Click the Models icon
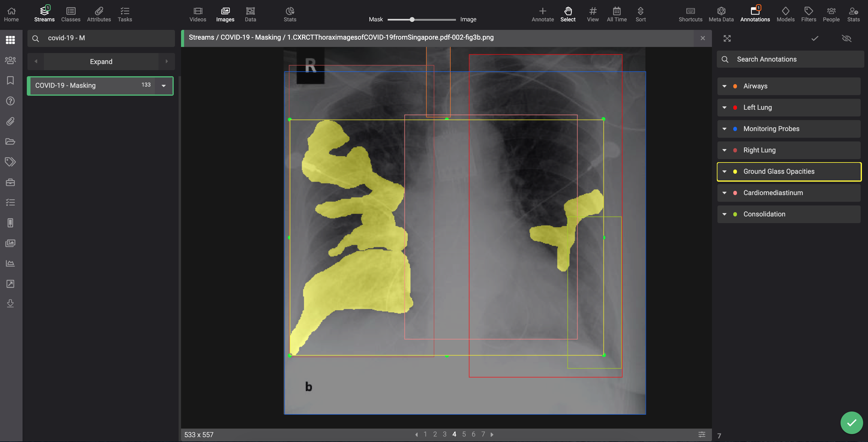This screenshot has width=868, height=442. 785,15
